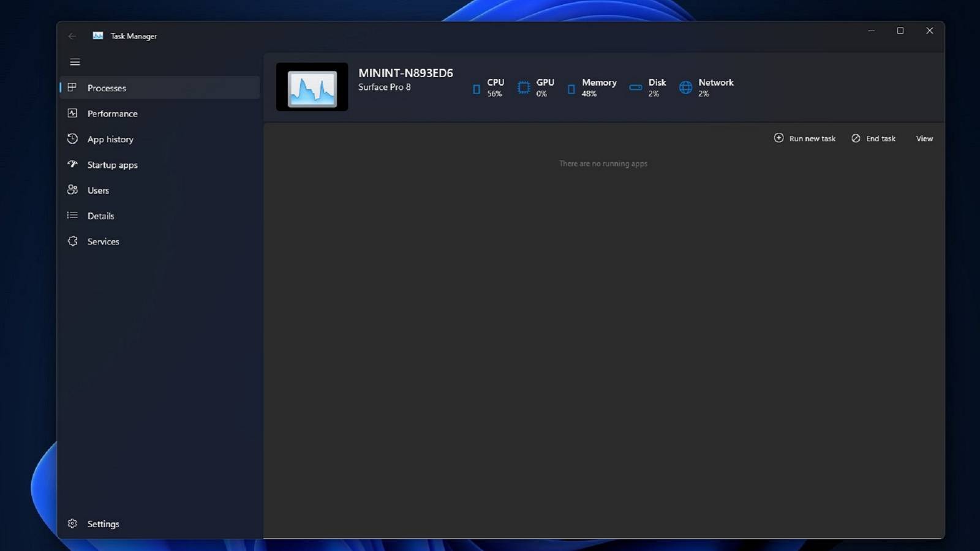Close the Task Manager window
This screenshot has width=980, height=551.
(930, 31)
